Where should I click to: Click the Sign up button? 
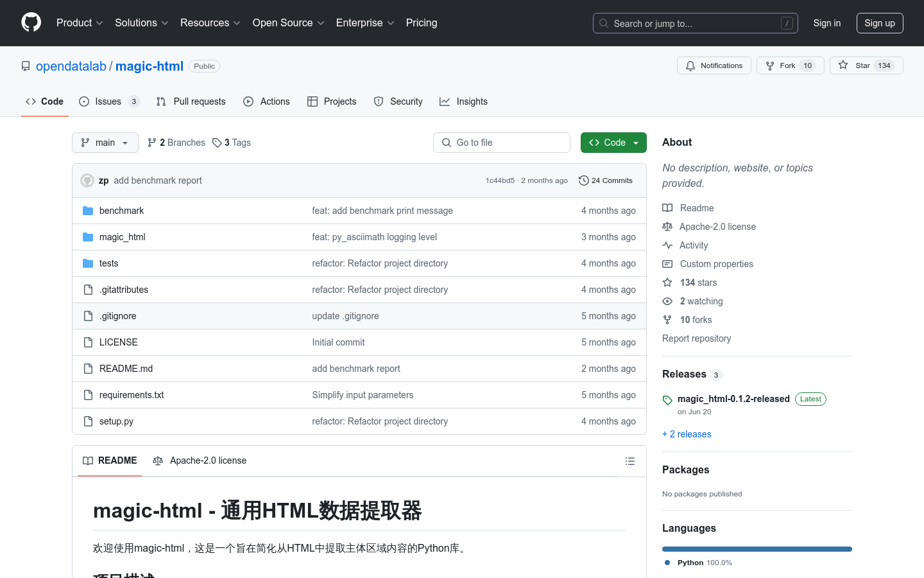879,23
